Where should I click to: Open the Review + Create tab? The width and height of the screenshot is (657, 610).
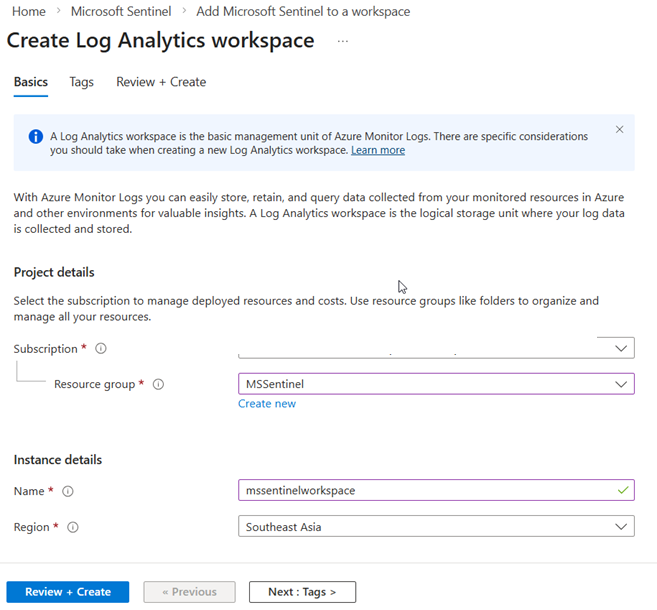click(161, 82)
